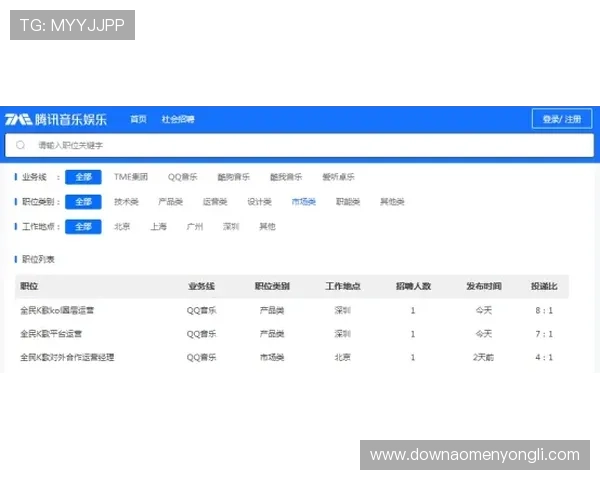The height and width of the screenshot is (480, 600).
Task: Open the 全民K歌对外合作运营经理 job listing
Action: [67, 358]
